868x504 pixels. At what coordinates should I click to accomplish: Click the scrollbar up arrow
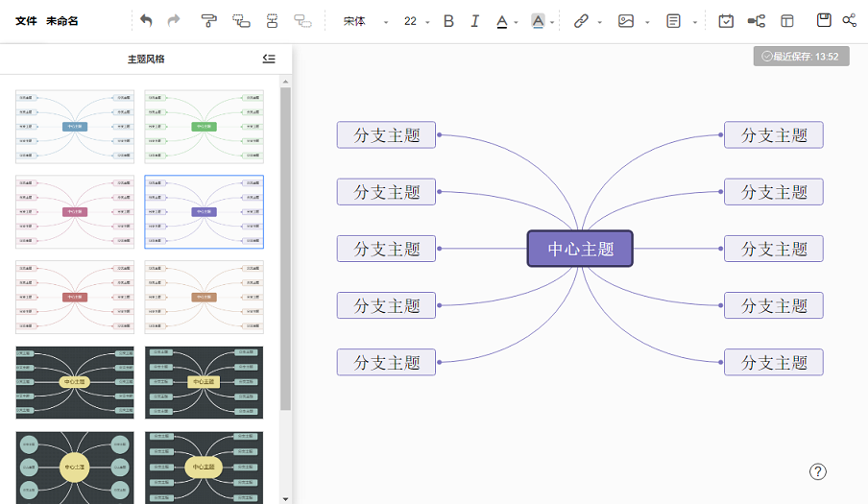285,82
